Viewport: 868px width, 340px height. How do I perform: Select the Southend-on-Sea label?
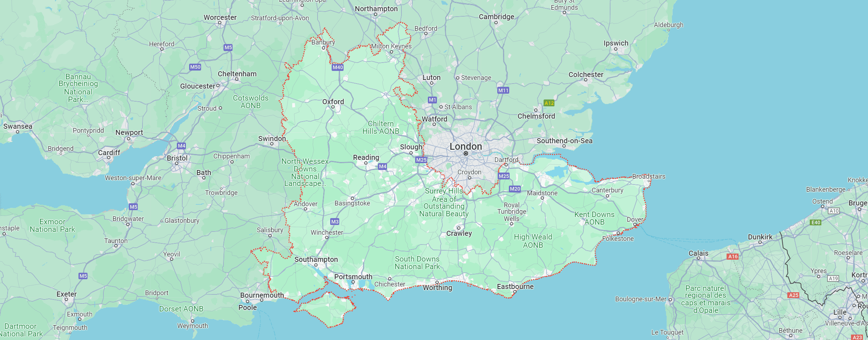click(565, 141)
